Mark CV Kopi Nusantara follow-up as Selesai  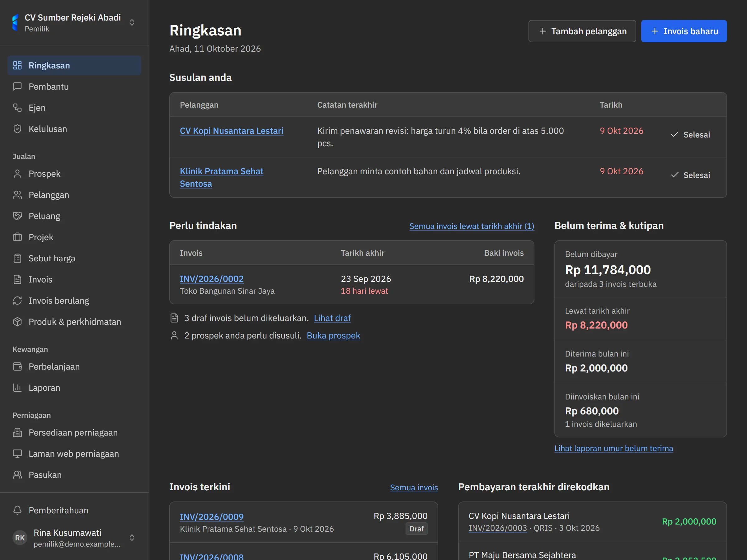(690, 135)
